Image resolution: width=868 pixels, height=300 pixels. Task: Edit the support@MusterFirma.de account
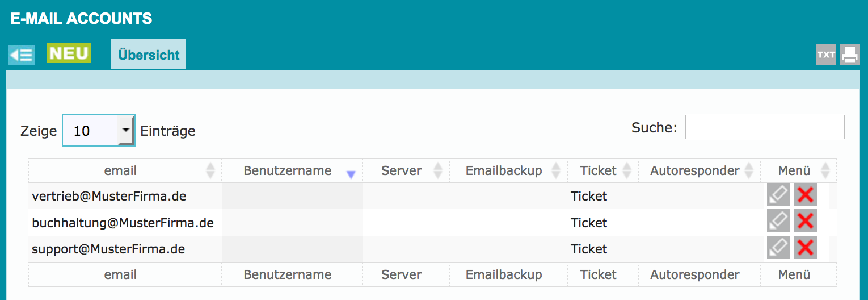778,248
